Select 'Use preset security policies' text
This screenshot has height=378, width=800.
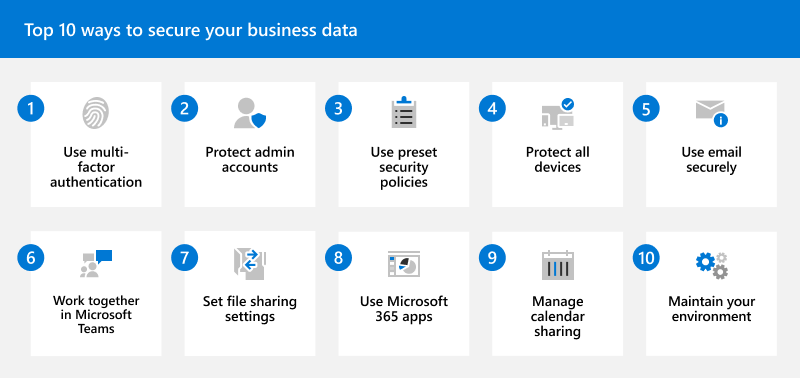404,167
